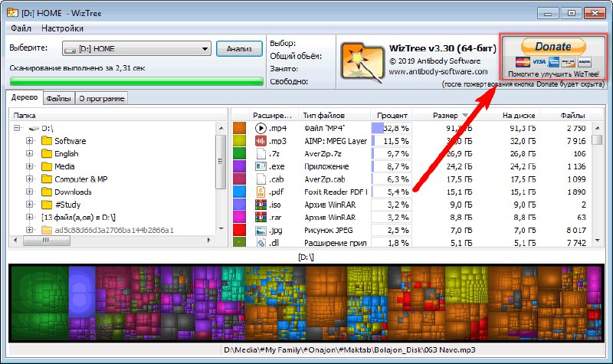
Task: Sort by the Размер column header
Action: [x=445, y=116]
